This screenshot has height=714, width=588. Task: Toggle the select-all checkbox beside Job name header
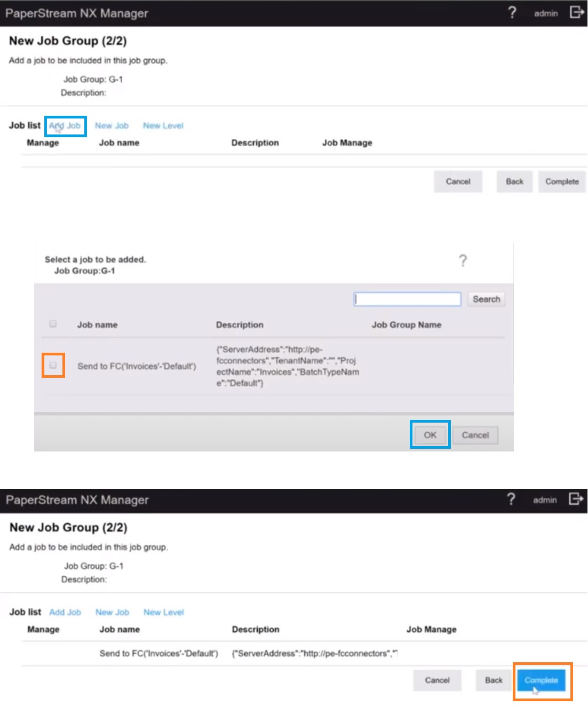[53, 324]
